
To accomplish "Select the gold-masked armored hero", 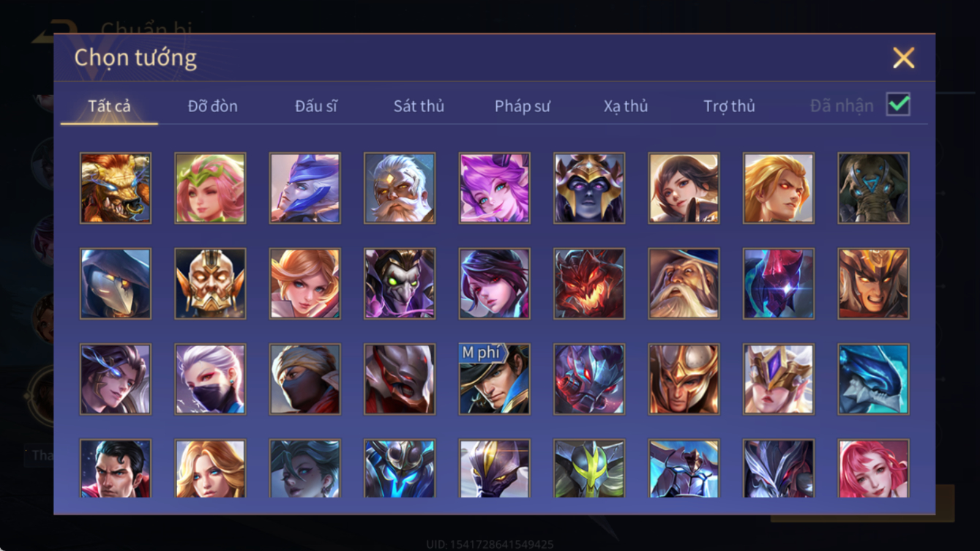I will coord(210,283).
